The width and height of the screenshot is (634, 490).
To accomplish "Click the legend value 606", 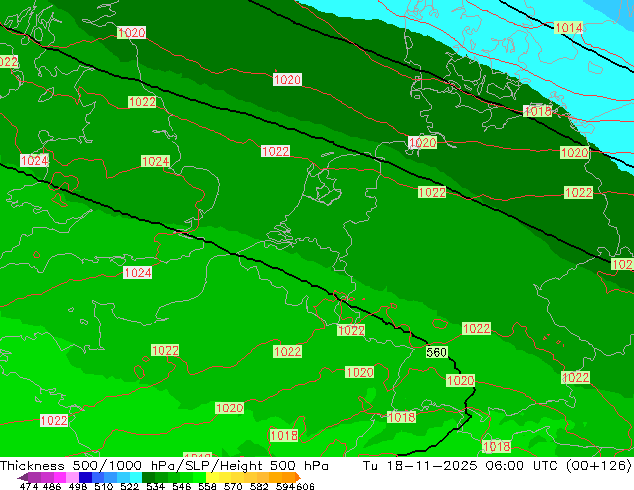I will click(305, 486).
